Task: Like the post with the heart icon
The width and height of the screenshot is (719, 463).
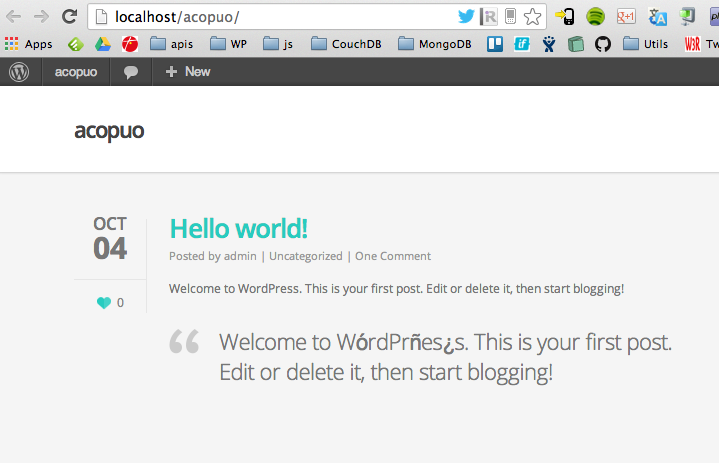Action: pos(104,303)
